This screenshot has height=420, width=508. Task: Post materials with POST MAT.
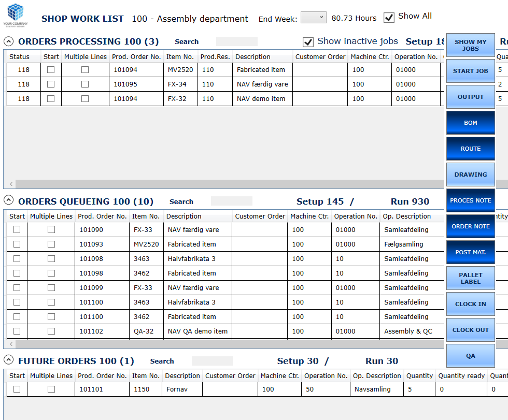click(x=470, y=252)
